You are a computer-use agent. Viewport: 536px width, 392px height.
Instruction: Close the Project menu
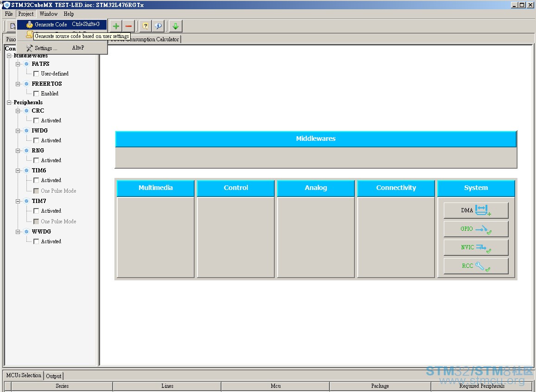(26, 14)
